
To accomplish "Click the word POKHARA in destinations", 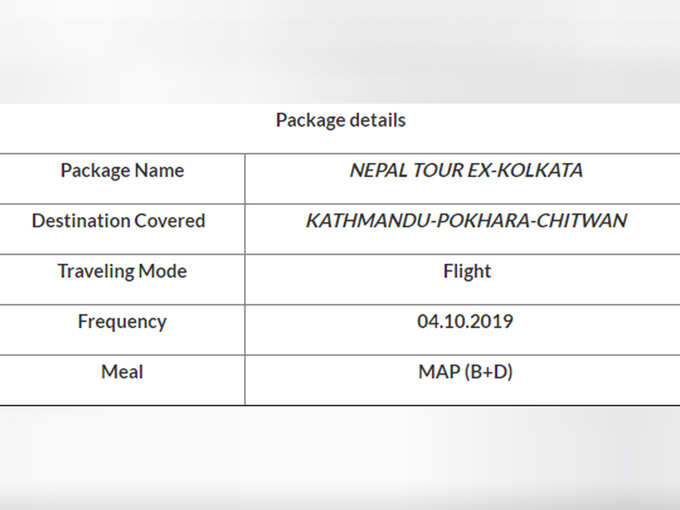I will pos(483,220).
